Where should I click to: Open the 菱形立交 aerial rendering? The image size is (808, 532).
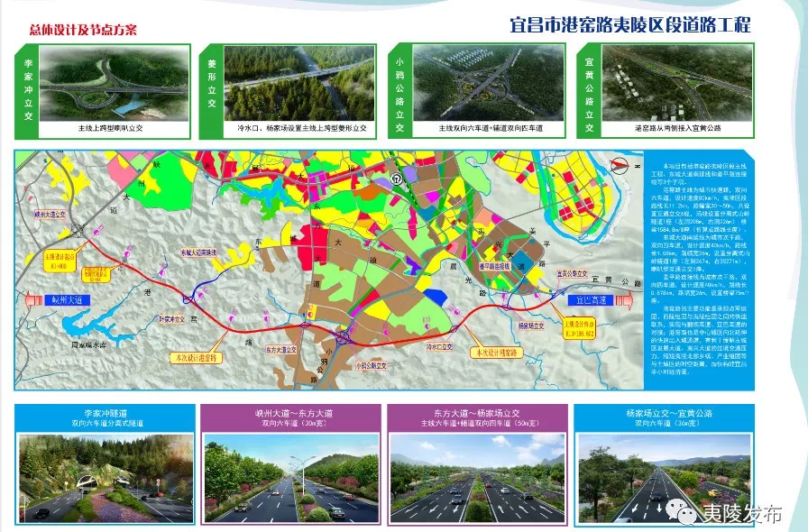pyautogui.click(x=298, y=84)
